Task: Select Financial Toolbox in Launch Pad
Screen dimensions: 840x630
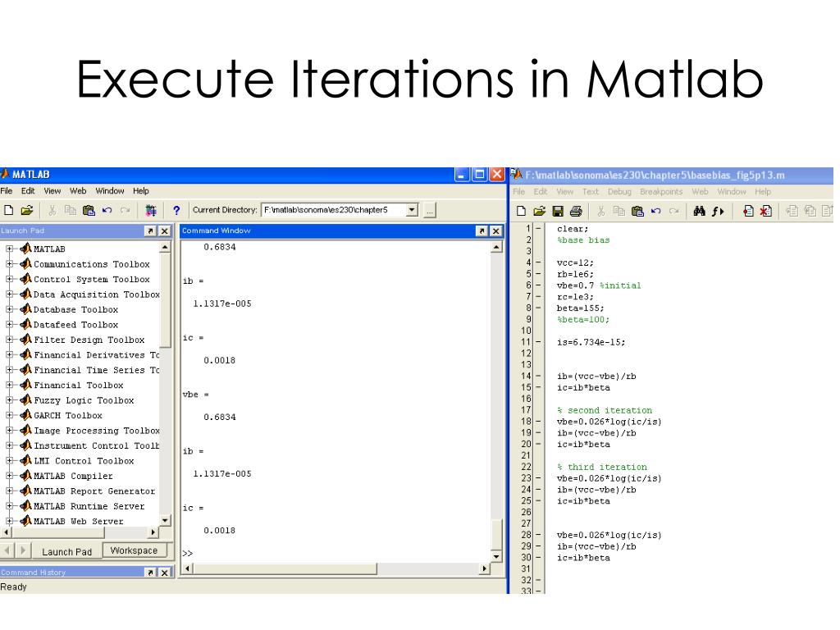Action: [x=78, y=385]
